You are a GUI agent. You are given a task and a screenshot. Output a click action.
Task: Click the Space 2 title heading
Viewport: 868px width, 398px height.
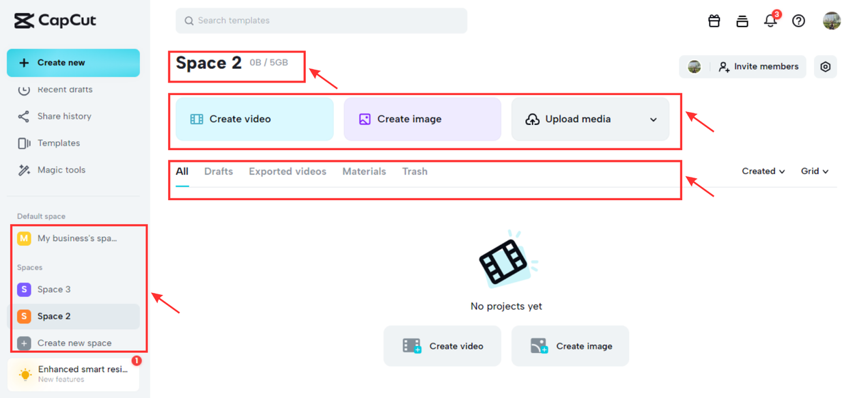coord(209,63)
